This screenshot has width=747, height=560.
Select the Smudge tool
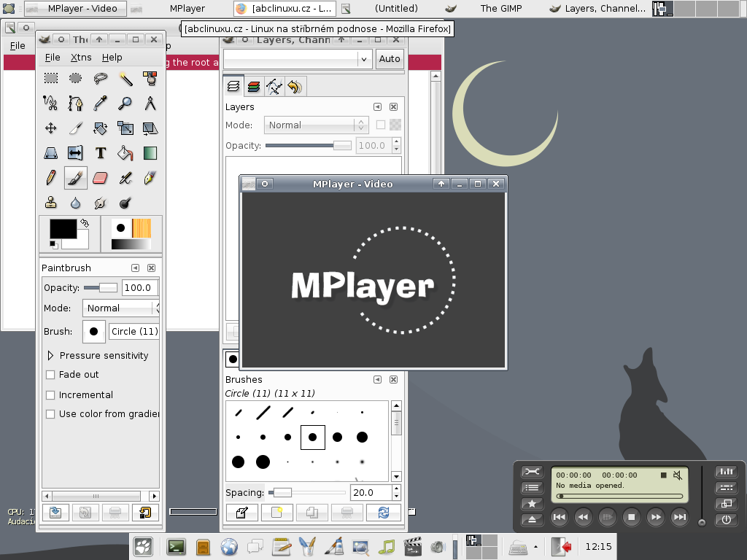[x=100, y=203]
